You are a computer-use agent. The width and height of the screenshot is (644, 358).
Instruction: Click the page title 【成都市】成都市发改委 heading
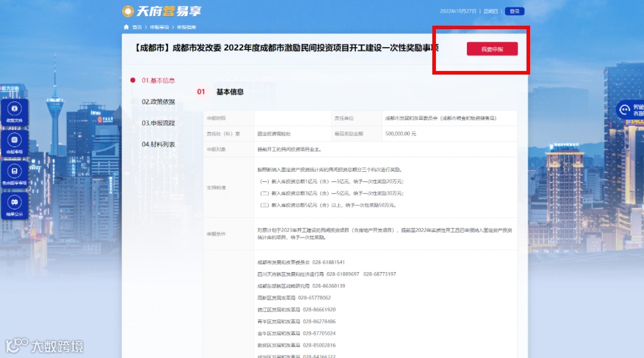[286, 48]
